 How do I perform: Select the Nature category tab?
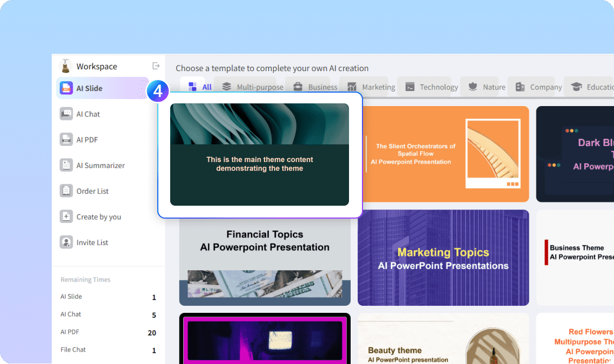coord(486,87)
